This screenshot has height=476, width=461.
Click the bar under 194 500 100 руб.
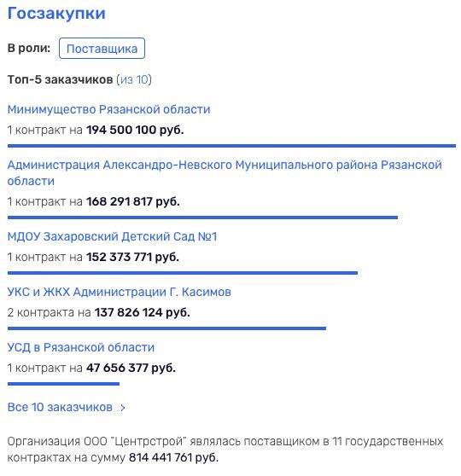click(x=231, y=146)
